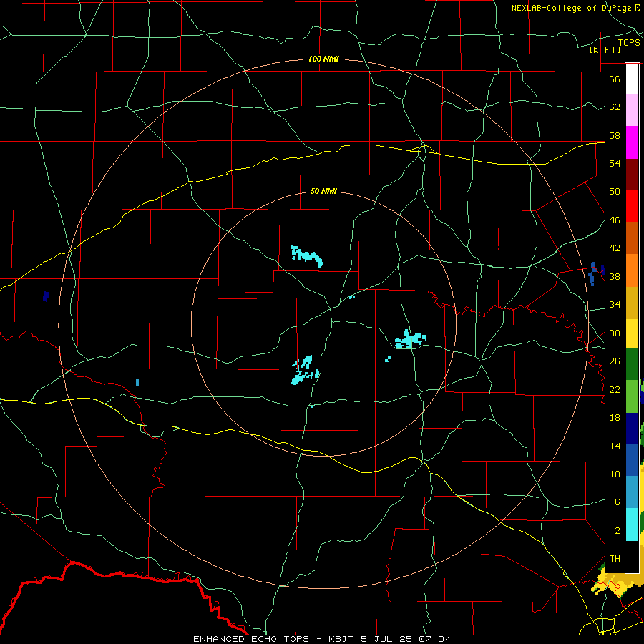Click the gold legend swatch
This screenshot has width=644, height=644.
point(632,302)
